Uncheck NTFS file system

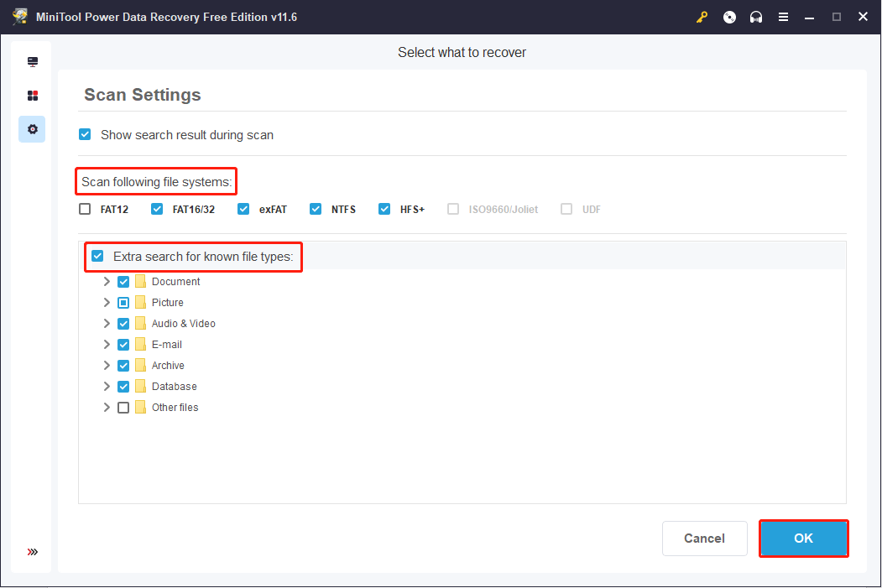[x=316, y=209]
